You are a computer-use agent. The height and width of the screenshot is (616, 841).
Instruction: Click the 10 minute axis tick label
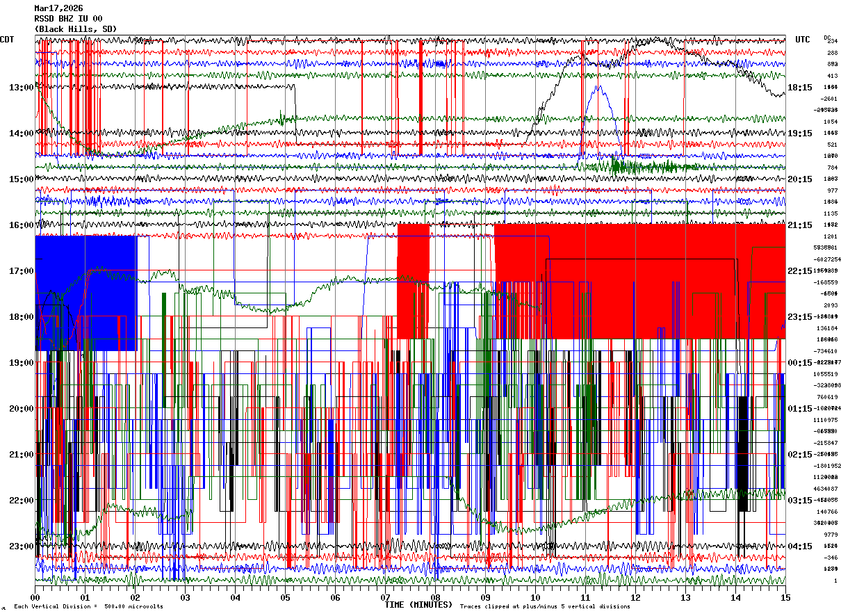(x=535, y=598)
